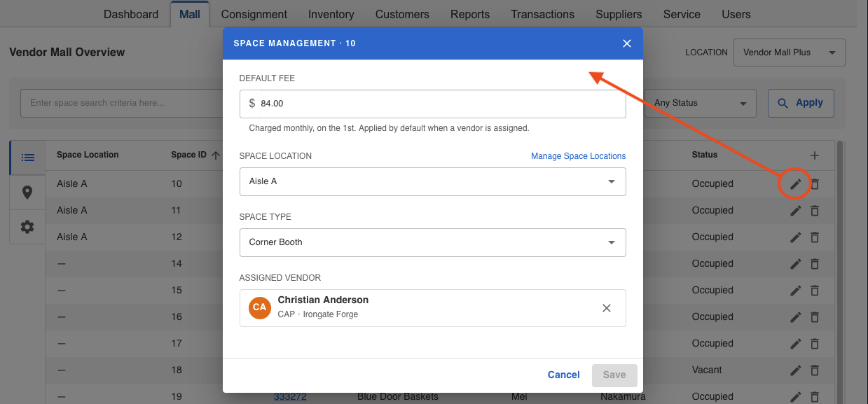The width and height of the screenshot is (868, 404).
Task: Click the Vacant status cell
Action: pos(707,370)
